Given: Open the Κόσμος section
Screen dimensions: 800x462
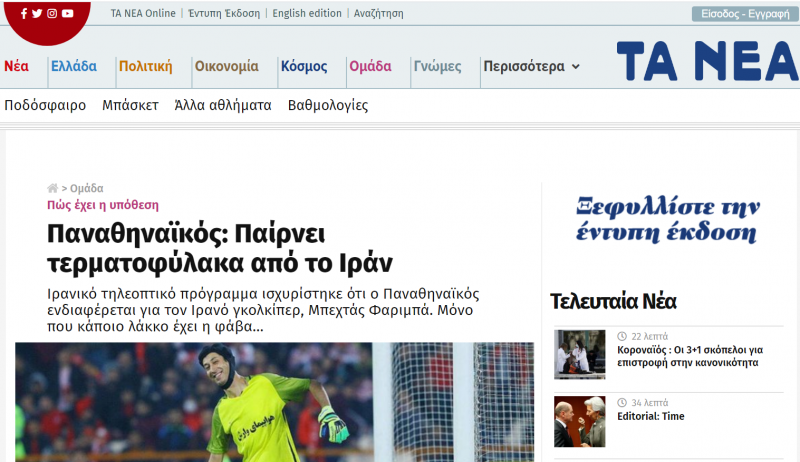Looking at the screenshot, I should point(303,67).
